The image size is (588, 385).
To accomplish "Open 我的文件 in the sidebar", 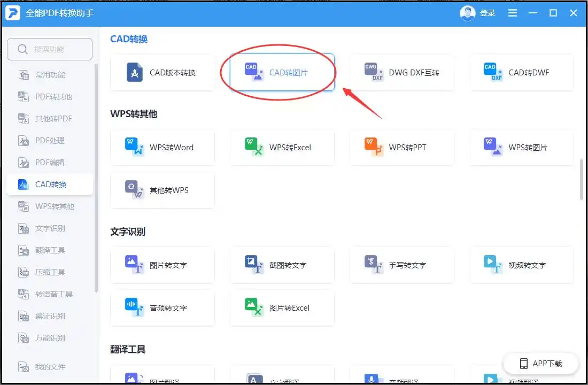I will pyautogui.click(x=50, y=367).
